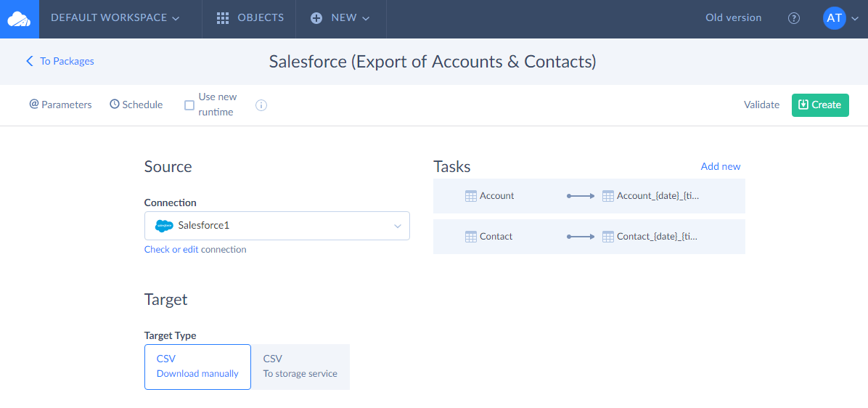This screenshot has width=868, height=408.
Task: Click the plus icon beside New
Action: click(x=316, y=18)
